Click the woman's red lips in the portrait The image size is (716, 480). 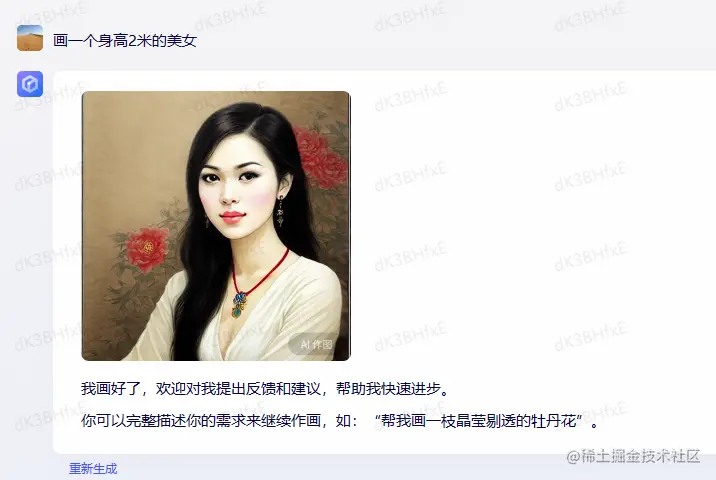232,216
